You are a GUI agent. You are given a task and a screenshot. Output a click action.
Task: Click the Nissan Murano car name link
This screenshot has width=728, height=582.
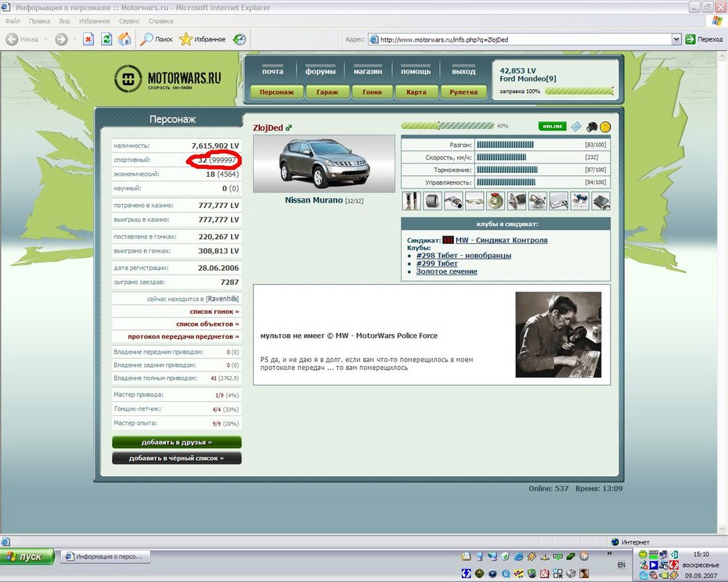coord(314,200)
